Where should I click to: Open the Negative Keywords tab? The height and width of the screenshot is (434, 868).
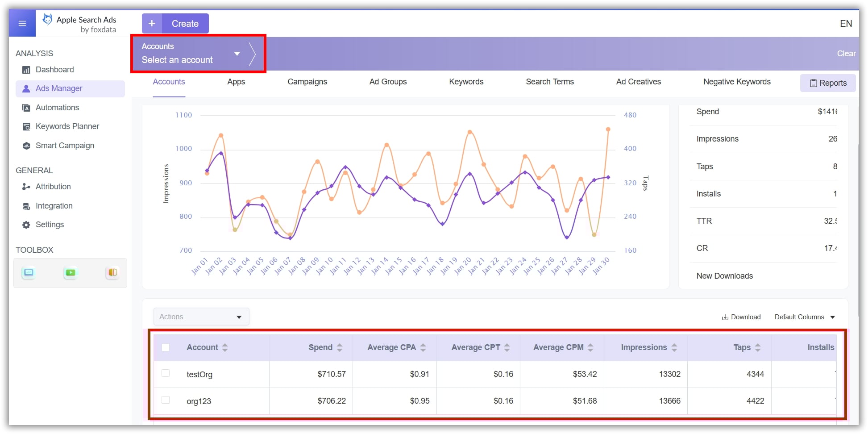[736, 82]
